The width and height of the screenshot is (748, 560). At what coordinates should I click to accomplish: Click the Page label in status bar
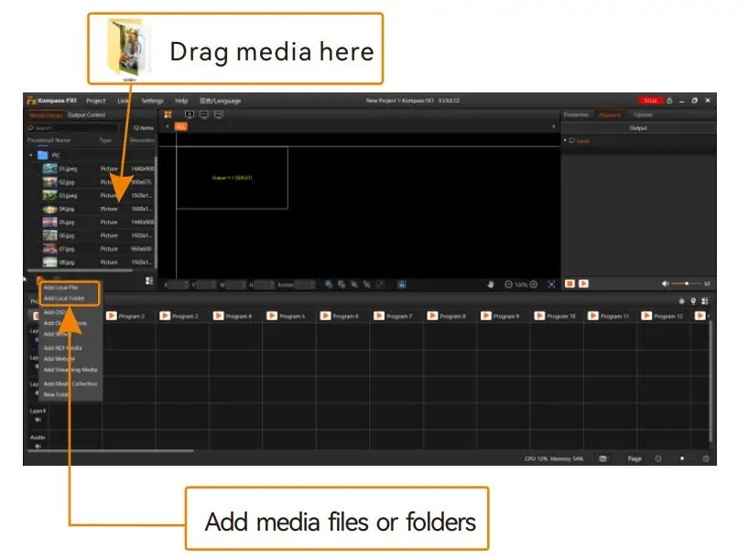[634, 458]
